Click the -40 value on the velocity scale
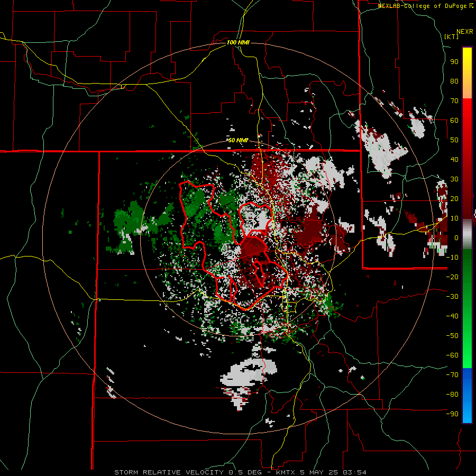The width and height of the screenshot is (476, 476). pyautogui.click(x=453, y=316)
